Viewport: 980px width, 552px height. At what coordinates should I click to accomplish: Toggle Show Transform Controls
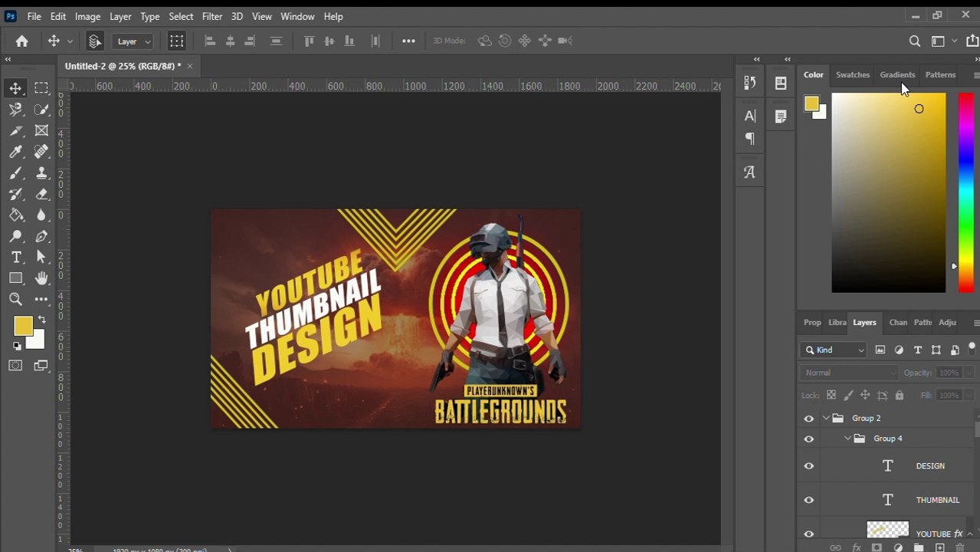point(176,41)
